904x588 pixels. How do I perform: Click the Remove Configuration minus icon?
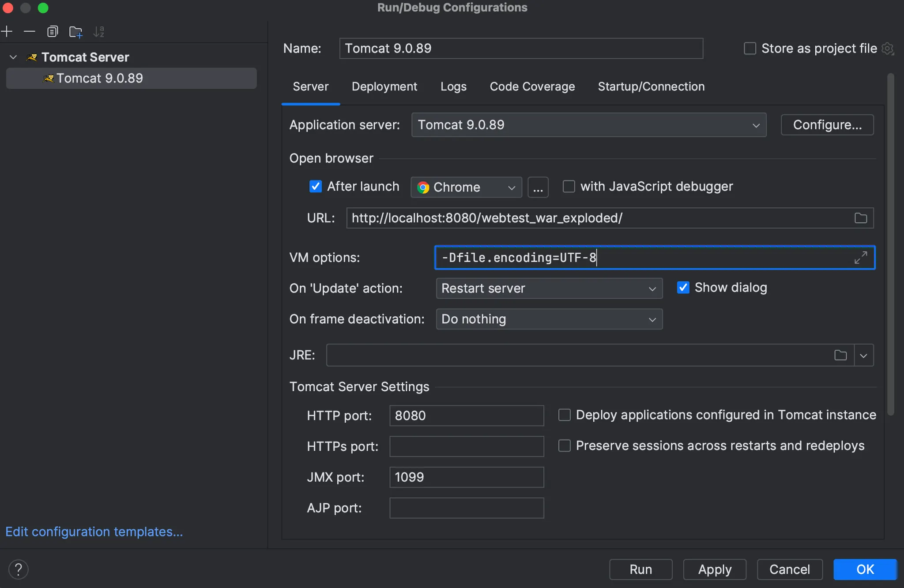29,32
